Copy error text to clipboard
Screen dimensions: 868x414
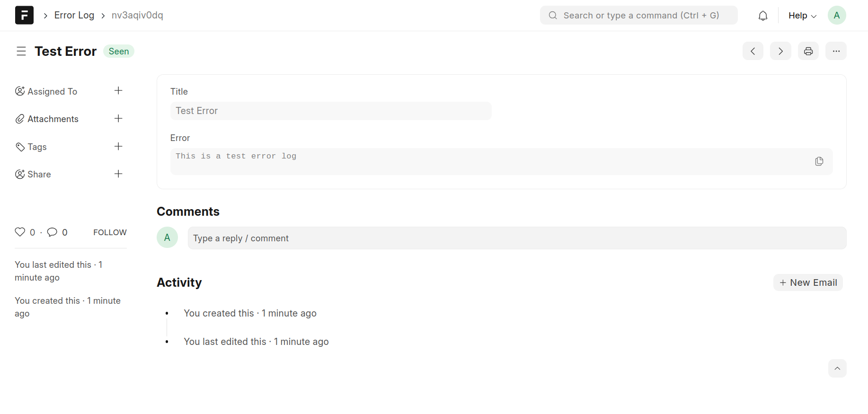point(819,161)
